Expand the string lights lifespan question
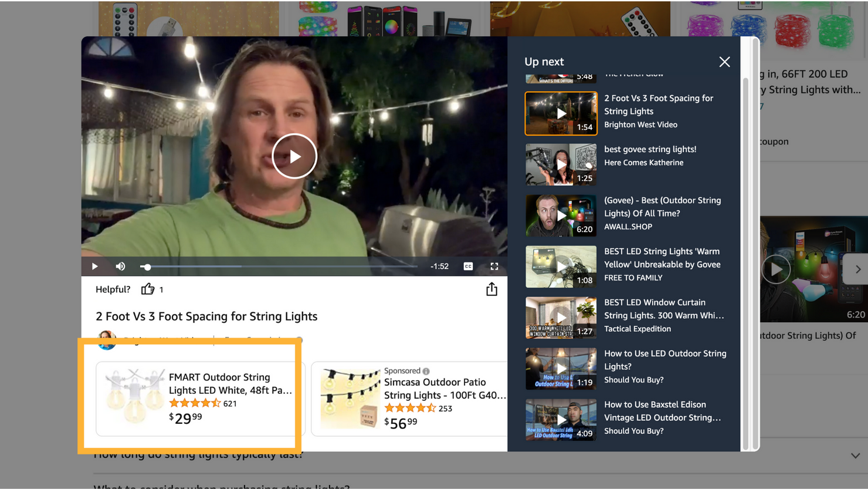This screenshot has width=868, height=489. [855, 456]
